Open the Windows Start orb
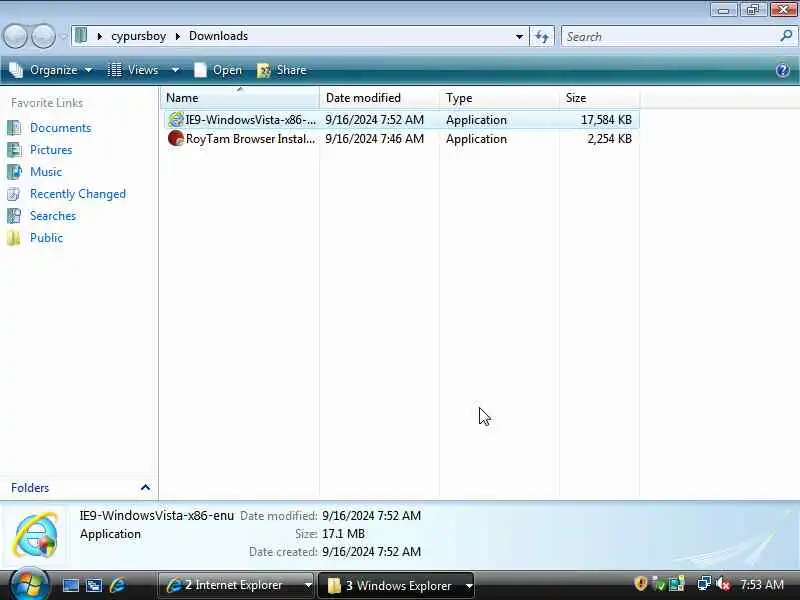 pyautogui.click(x=29, y=585)
